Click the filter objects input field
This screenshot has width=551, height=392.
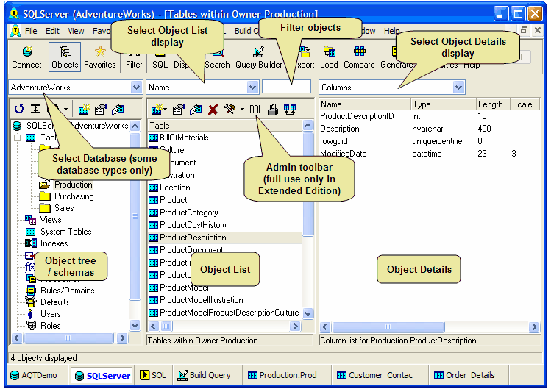coord(286,87)
